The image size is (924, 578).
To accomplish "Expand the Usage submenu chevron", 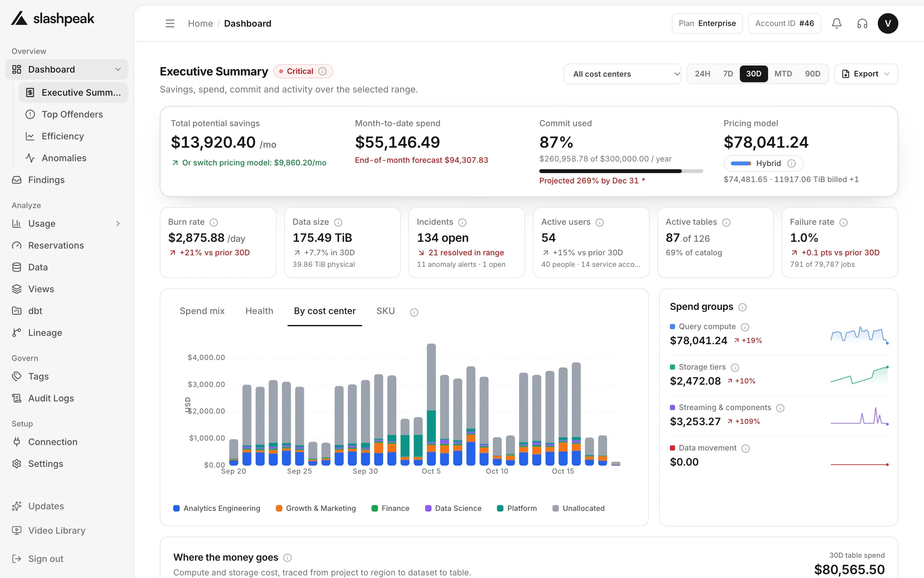I will [118, 223].
